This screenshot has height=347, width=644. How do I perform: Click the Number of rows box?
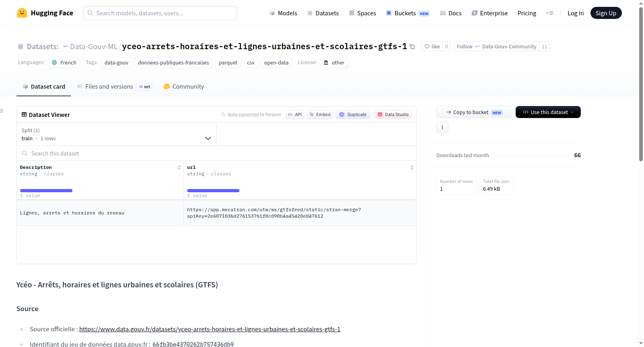pos(457,185)
